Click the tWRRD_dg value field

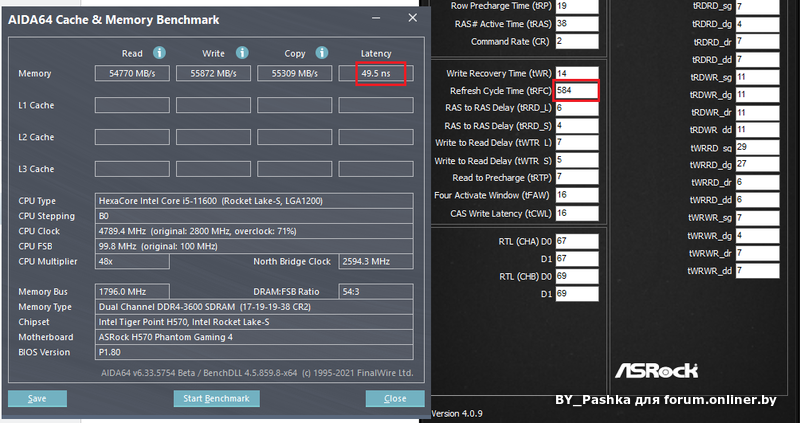coord(757,165)
